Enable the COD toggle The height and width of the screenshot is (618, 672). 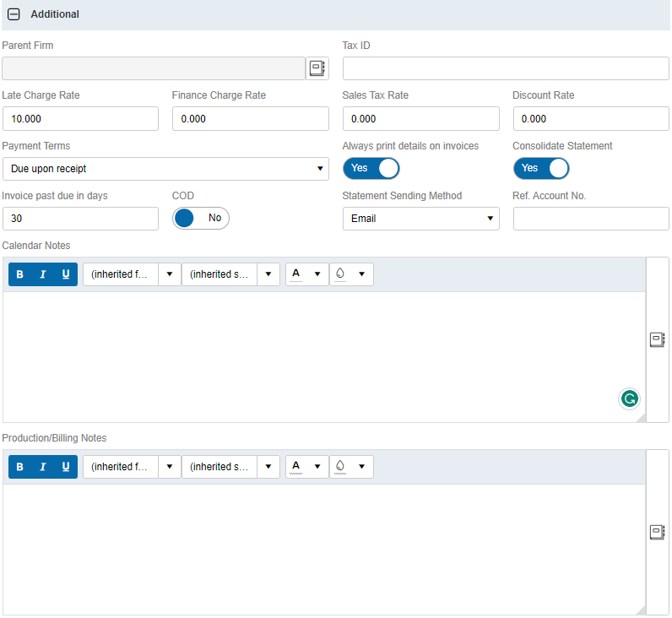pyautogui.click(x=201, y=218)
